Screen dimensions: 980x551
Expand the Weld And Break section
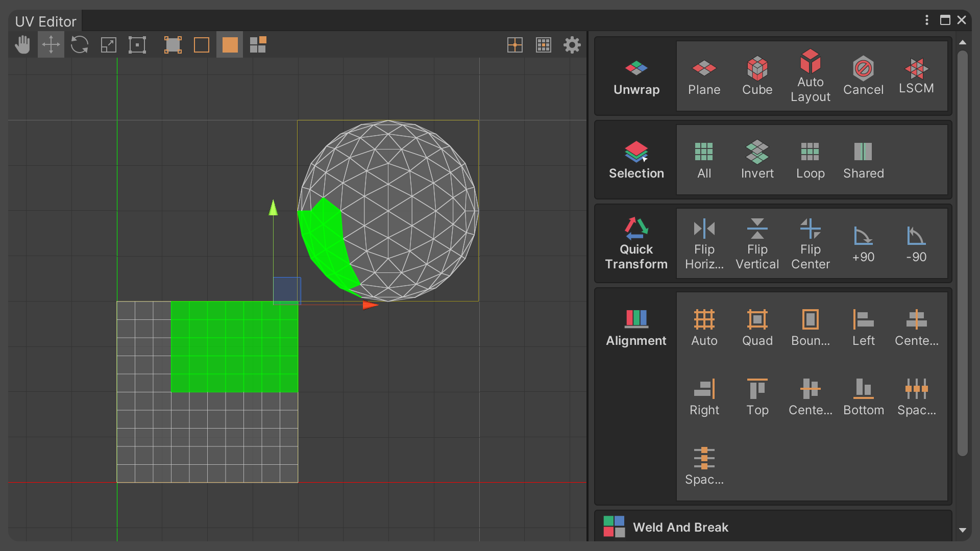[x=681, y=527]
